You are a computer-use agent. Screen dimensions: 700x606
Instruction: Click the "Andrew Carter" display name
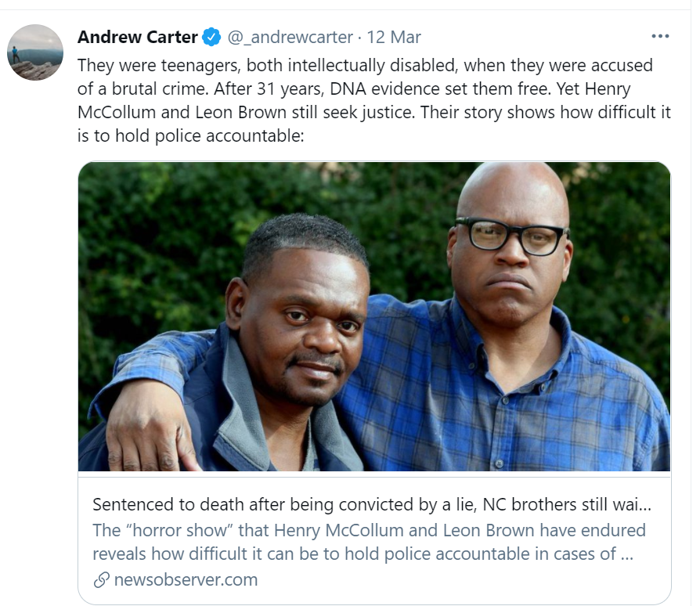[138, 37]
